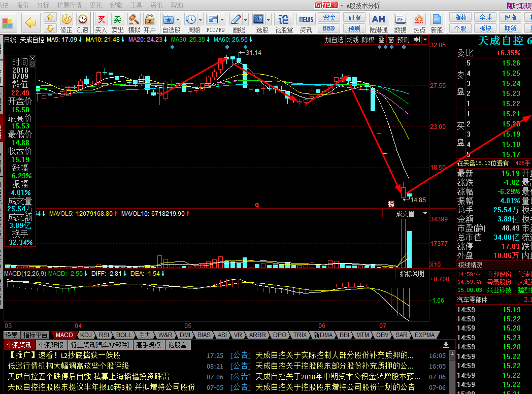Open the 分析 menu
Screen dimensions: 532x394
(x=43, y=5)
